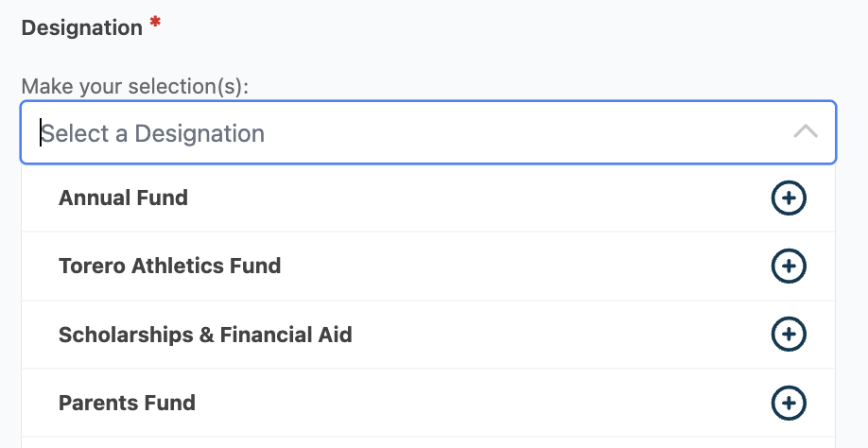Click the word Scholarships in the third option
Screen dimensions: 868x448
click(x=127, y=335)
